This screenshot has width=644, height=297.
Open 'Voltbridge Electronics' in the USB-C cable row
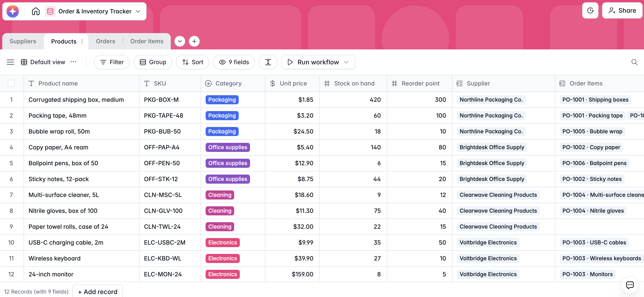coord(488,242)
